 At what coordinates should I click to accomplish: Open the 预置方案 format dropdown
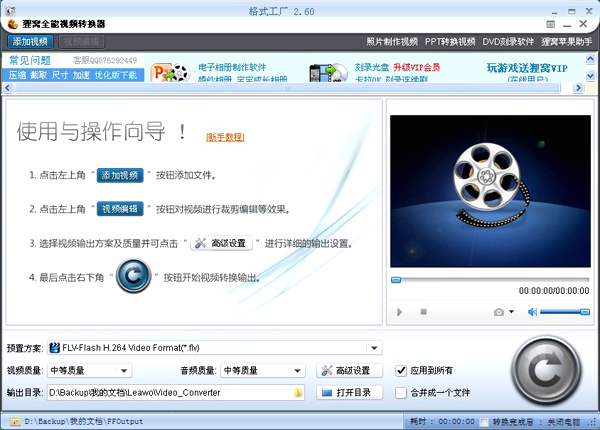click(x=214, y=348)
